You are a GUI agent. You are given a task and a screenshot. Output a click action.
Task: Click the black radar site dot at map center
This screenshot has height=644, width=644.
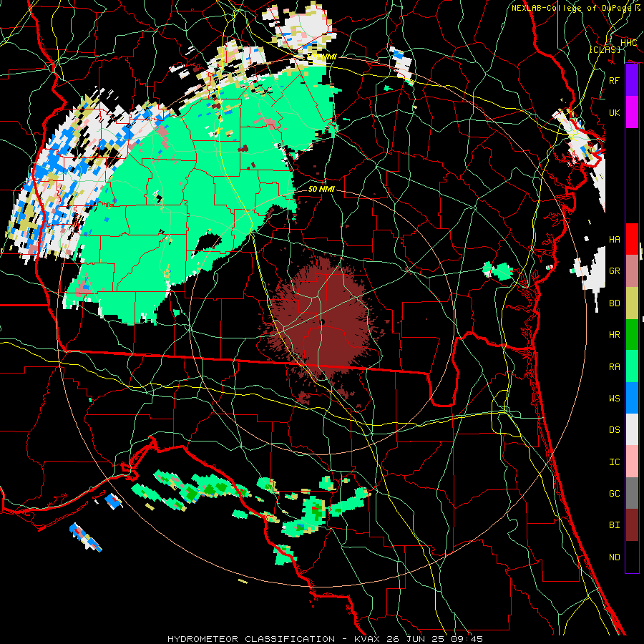[x=323, y=322]
